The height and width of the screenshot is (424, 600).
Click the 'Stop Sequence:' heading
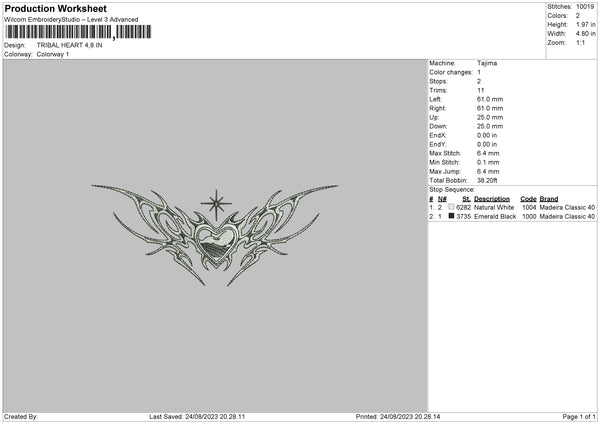tap(452, 189)
